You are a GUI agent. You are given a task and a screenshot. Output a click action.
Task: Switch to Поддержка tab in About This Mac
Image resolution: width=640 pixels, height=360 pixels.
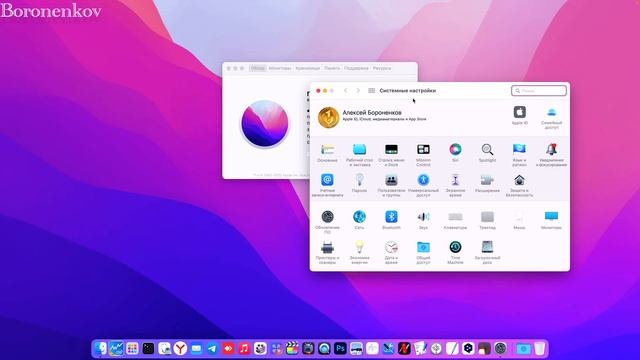356,68
